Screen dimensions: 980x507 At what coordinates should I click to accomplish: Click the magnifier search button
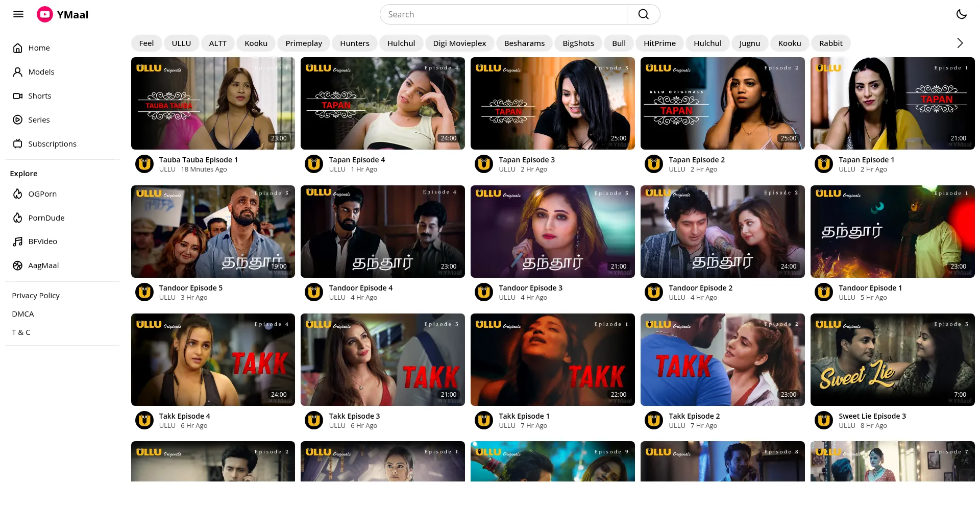tap(643, 14)
